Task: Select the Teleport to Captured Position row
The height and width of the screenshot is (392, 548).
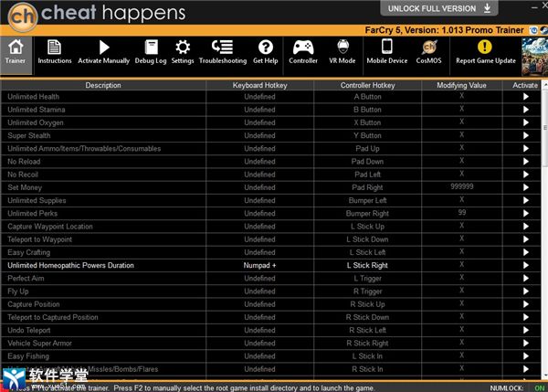Action: coord(103,317)
